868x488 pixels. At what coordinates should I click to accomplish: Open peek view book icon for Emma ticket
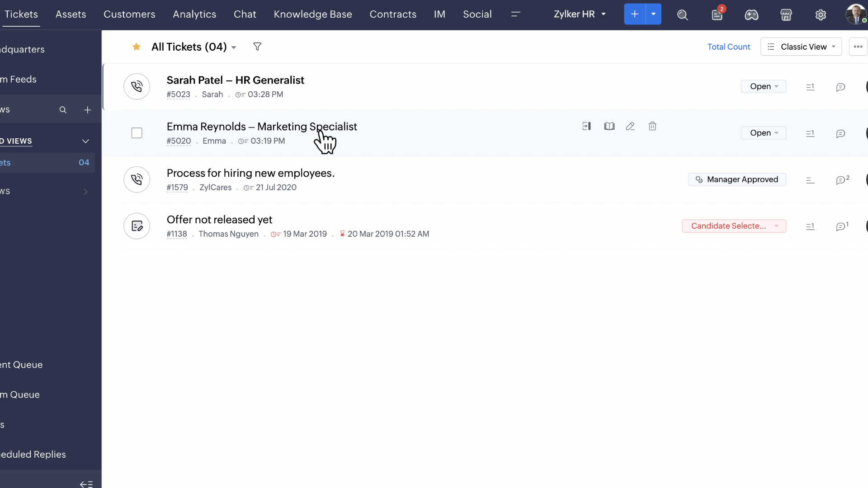tap(609, 127)
